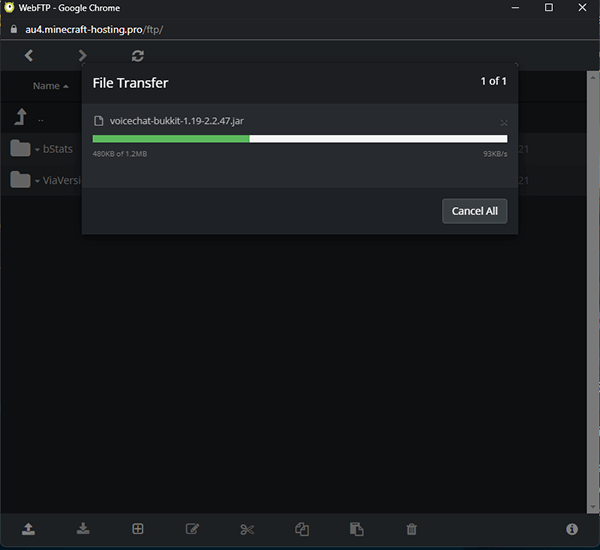This screenshot has height=550, width=600.
Task: Select the bStats folder name
Action: (58, 149)
